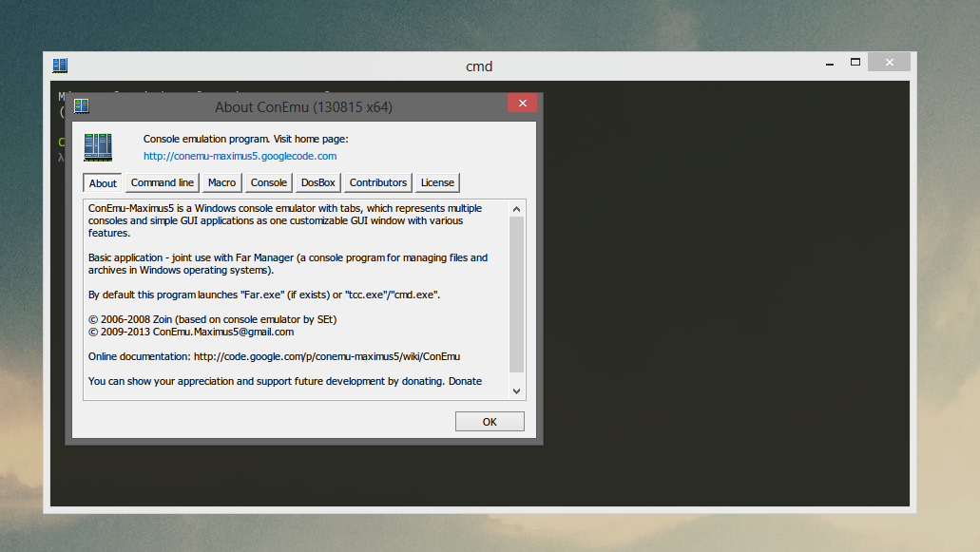Open the DosBox tab
This screenshot has height=552, width=980.
point(318,182)
